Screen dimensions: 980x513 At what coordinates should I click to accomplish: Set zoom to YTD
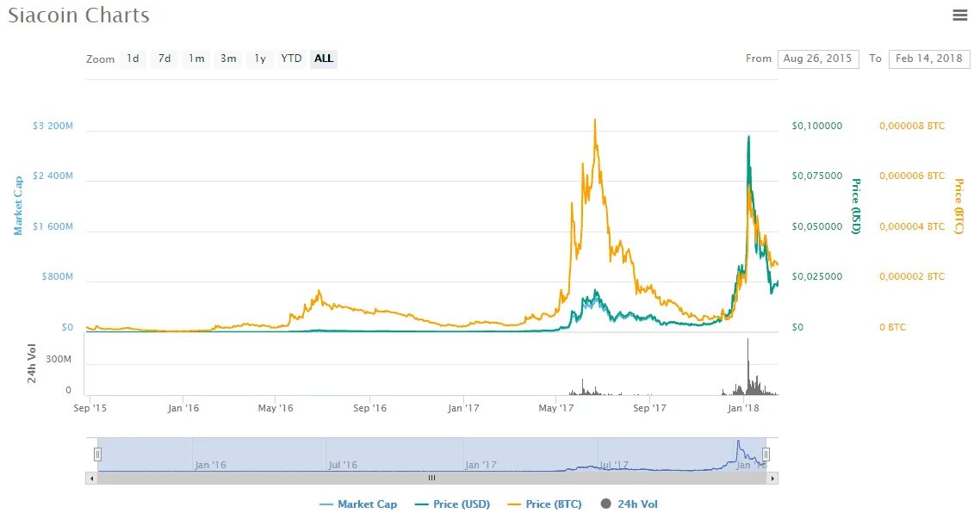coord(291,59)
